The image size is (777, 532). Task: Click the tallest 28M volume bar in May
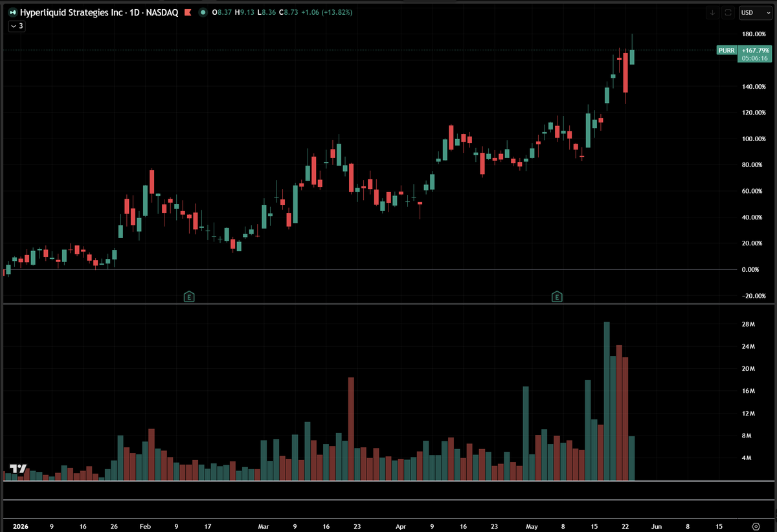[607, 401]
